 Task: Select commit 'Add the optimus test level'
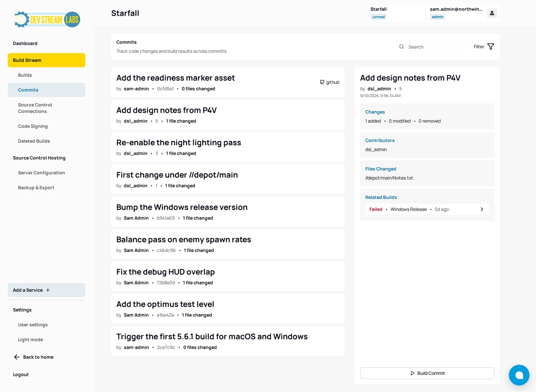(228, 309)
